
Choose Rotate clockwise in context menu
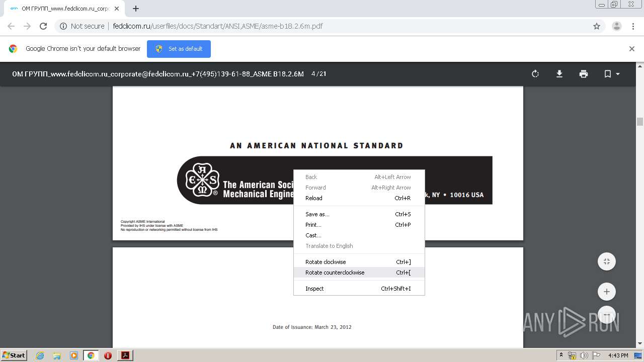click(359, 262)
